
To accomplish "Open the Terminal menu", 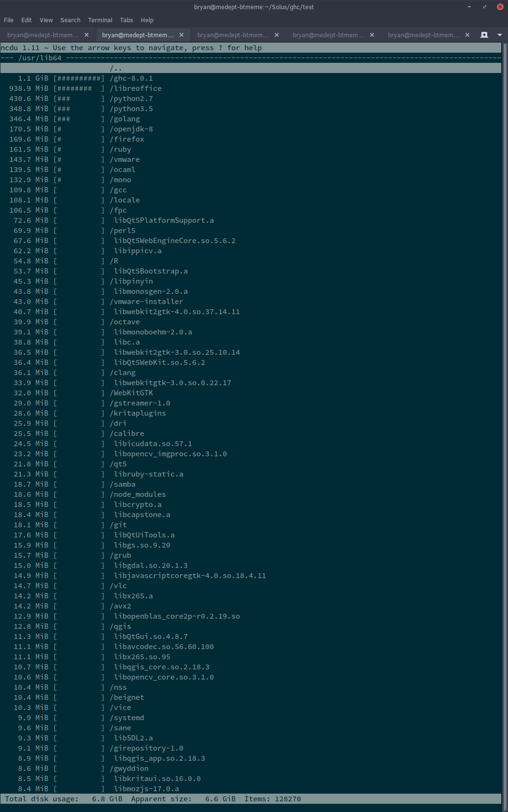I will pyautogui.click(x=100, y=20).
